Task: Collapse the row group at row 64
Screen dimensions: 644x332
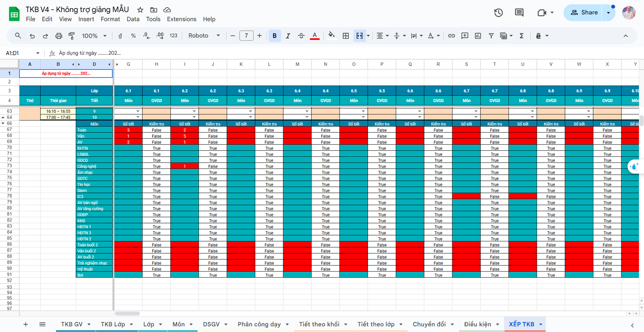Action: (3, 117)
